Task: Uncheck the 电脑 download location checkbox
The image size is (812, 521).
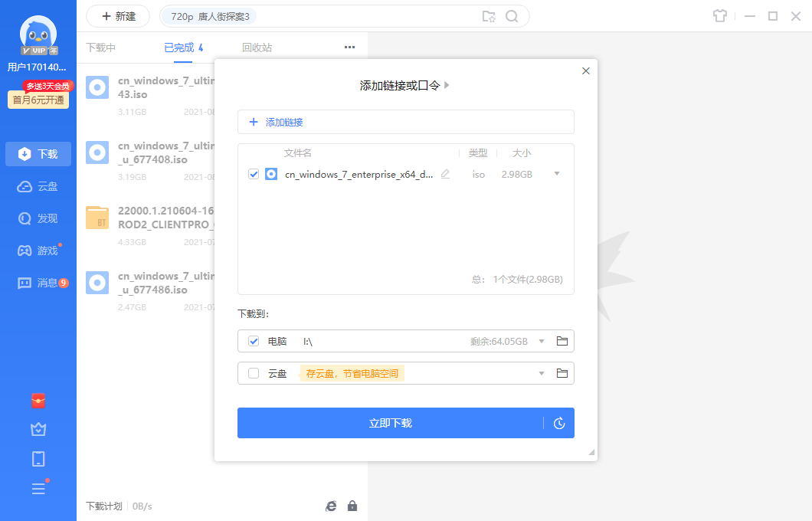Action: (x=253, y=341)
